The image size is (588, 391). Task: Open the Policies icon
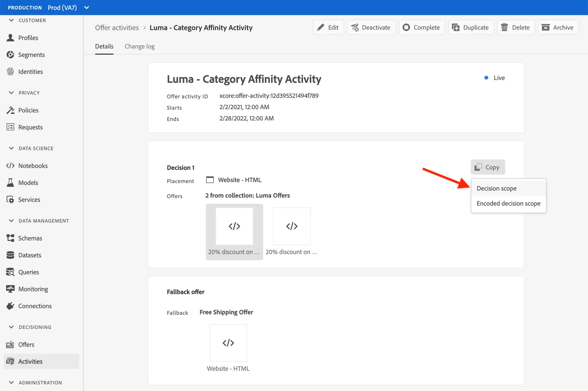[10, 110]
